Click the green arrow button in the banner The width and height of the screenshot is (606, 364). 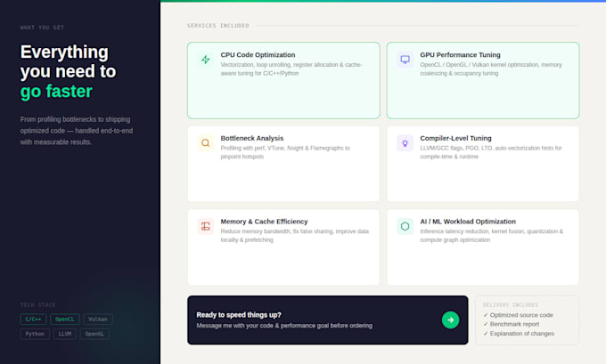(x=450, y=320)
